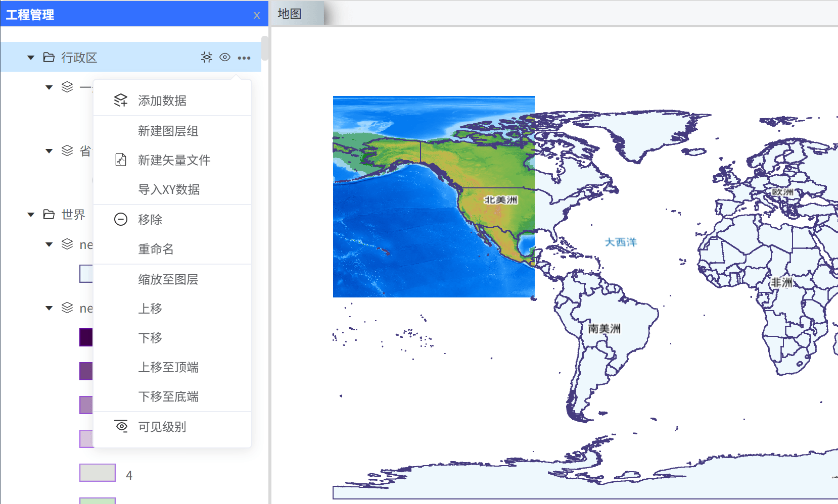Collapse the 行政区 group arrow
The width and height of the screenshot is (838, 504).
click(x=31, y=57)
